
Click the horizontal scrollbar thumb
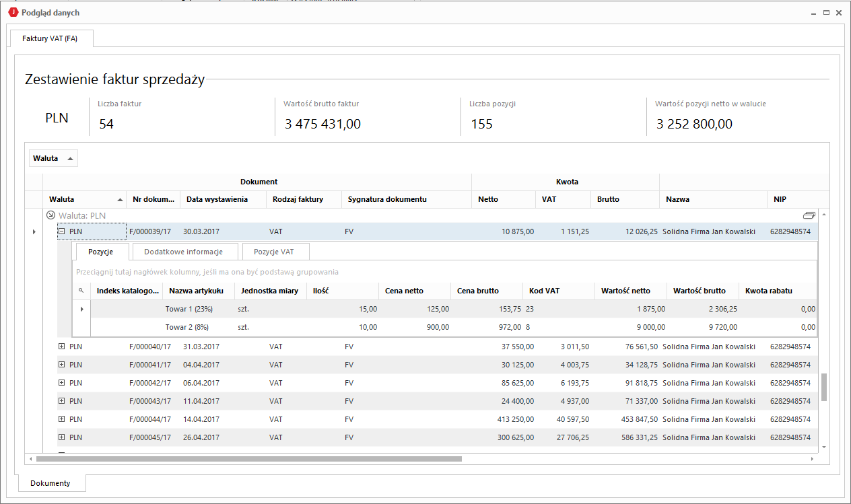click(x=249, y=459)
